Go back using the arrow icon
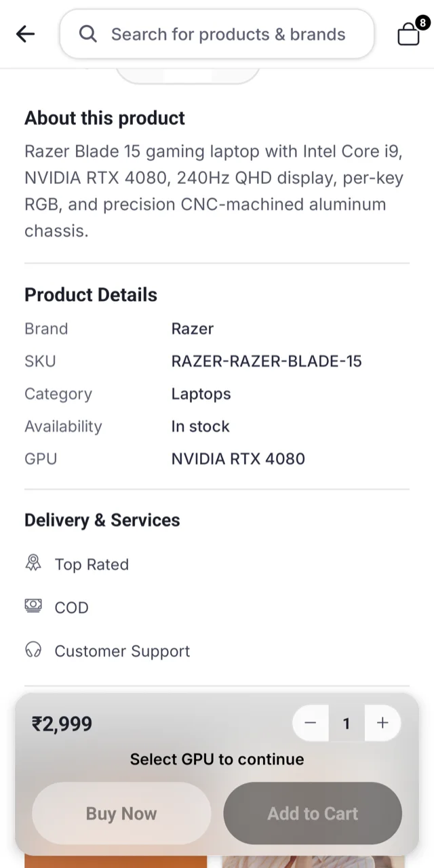This screenshot has height=868, width=434. (x=25, y=34)
